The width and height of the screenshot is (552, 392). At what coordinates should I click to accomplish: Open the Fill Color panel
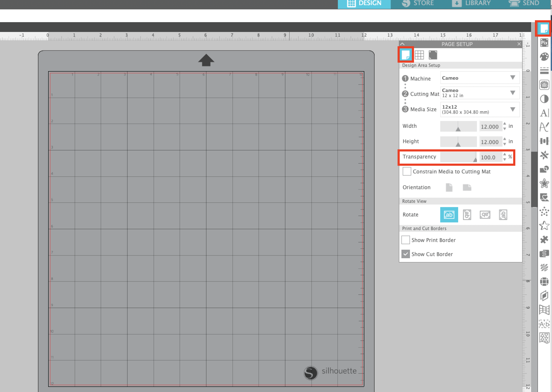coord(544,56)
